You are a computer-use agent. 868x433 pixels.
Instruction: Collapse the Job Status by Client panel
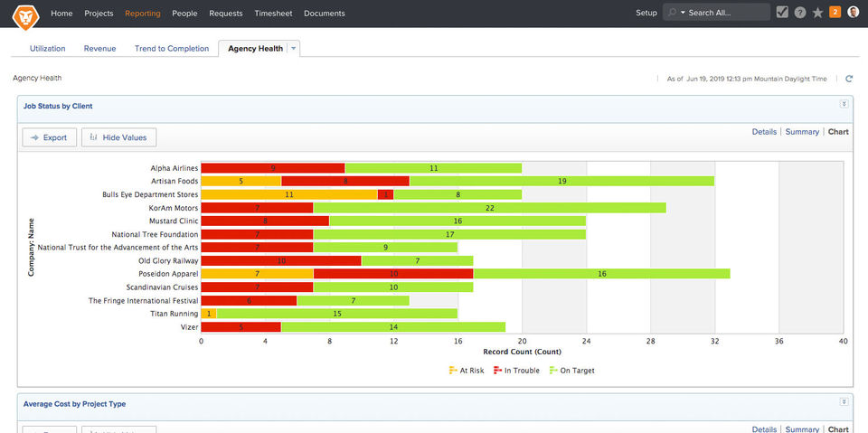click(844, 104)
